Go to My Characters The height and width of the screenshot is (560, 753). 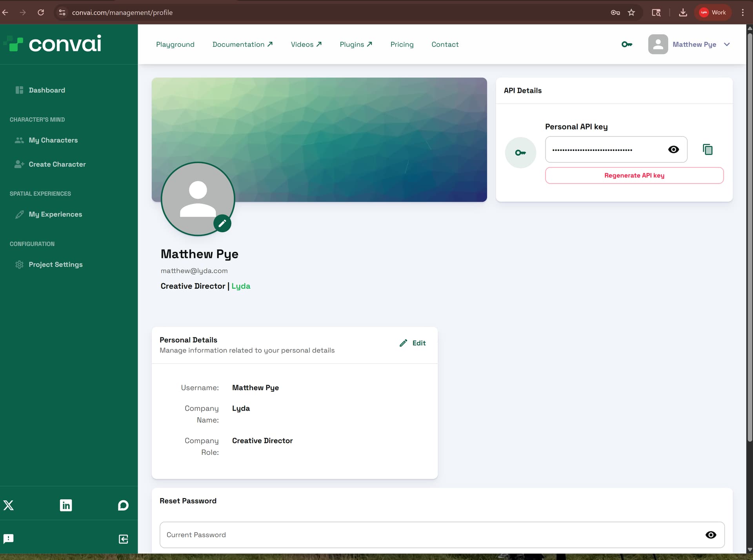click(x=53, y=140)
